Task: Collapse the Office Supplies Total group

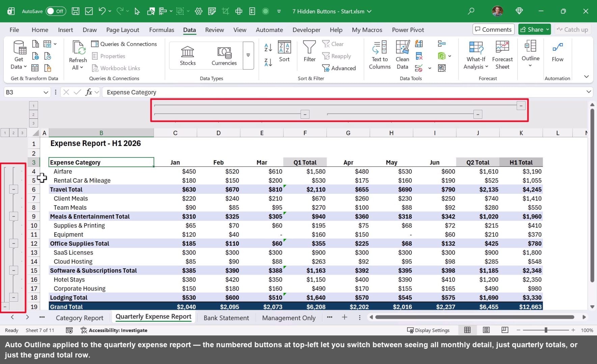Action: click(13, 243)
